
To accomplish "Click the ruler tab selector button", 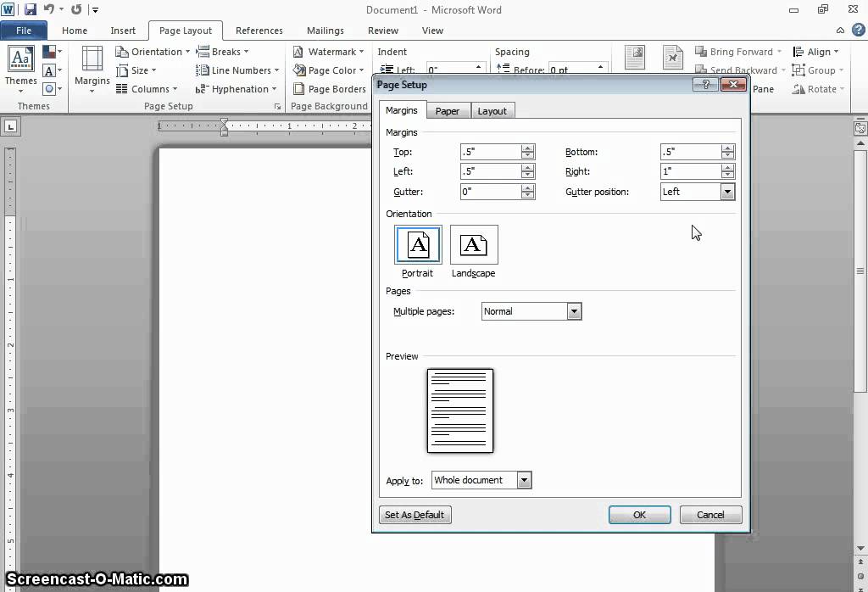I will point(10,126).
